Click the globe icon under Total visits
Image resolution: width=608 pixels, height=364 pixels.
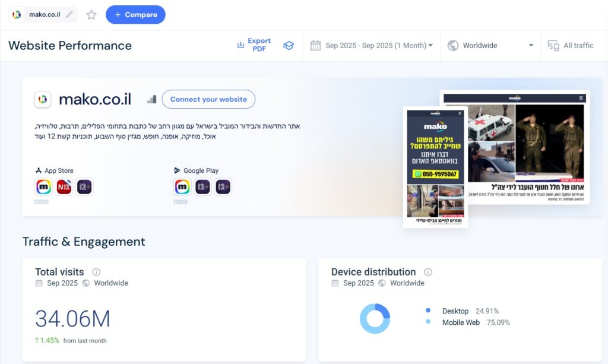86,283
